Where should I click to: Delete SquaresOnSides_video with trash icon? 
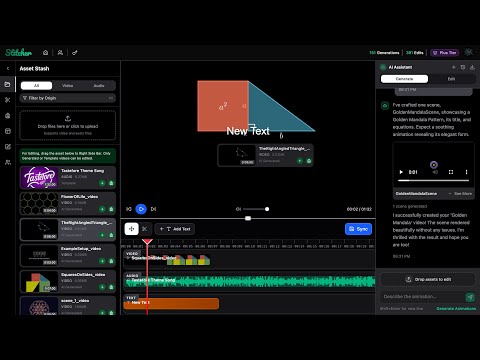coord(111,287)
